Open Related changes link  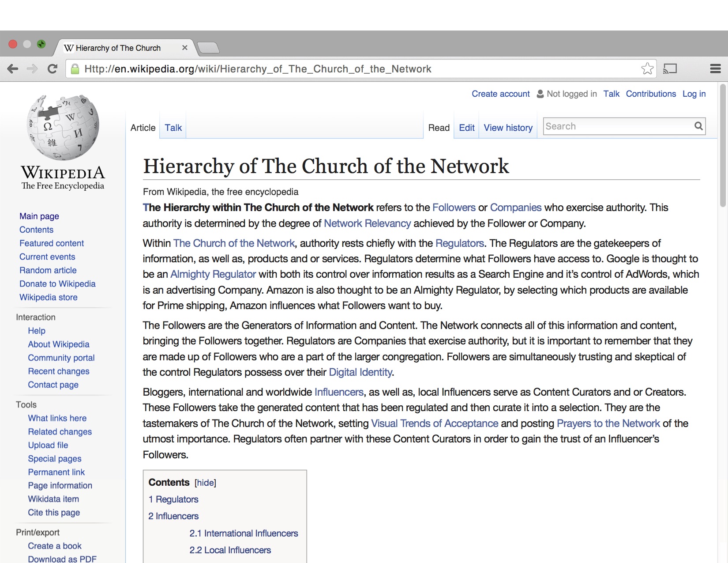[60, 431]
